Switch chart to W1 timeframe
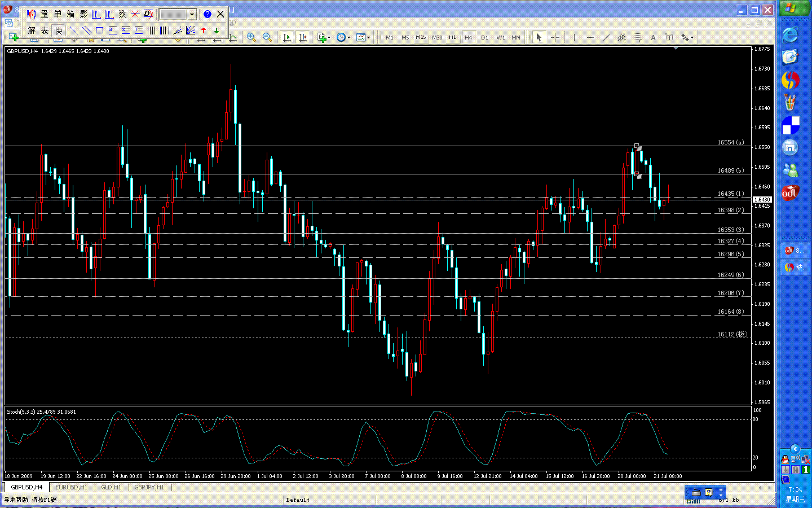This screenshot has width=812, height=508. click(500, 37)
